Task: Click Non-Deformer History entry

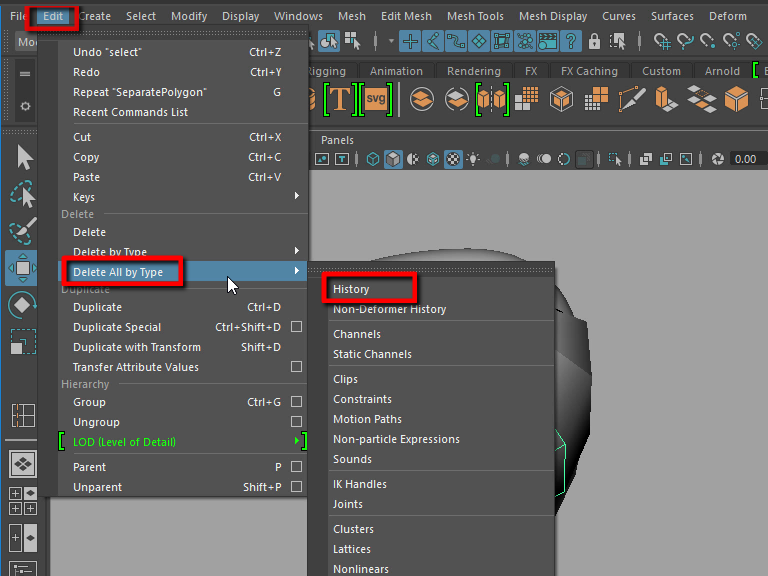Action: pos(389,309)
